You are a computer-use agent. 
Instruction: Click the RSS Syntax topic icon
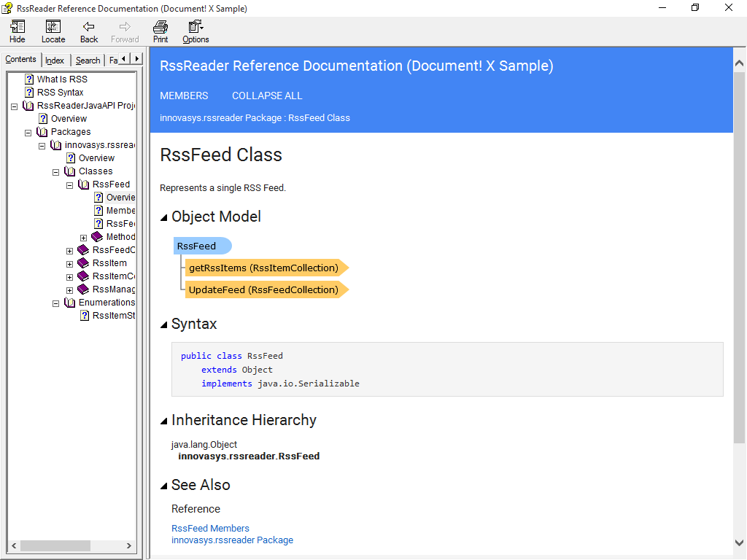(29, 93)
